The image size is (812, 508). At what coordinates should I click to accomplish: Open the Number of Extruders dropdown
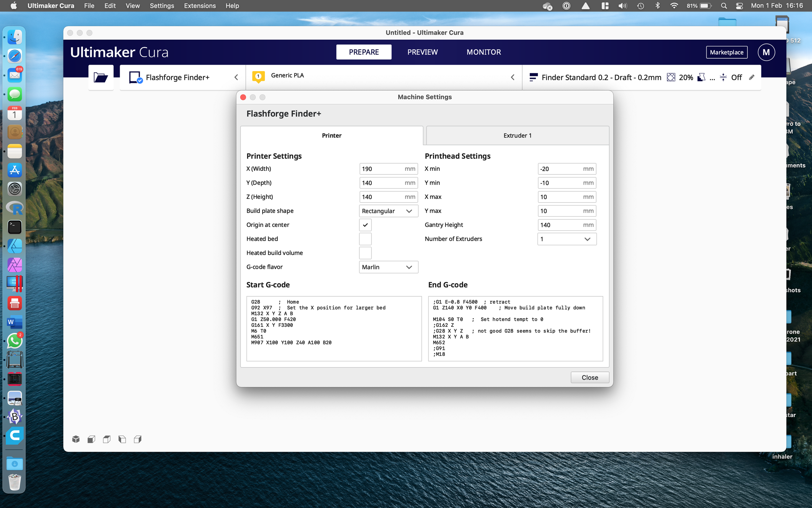(x=566, y=239)
